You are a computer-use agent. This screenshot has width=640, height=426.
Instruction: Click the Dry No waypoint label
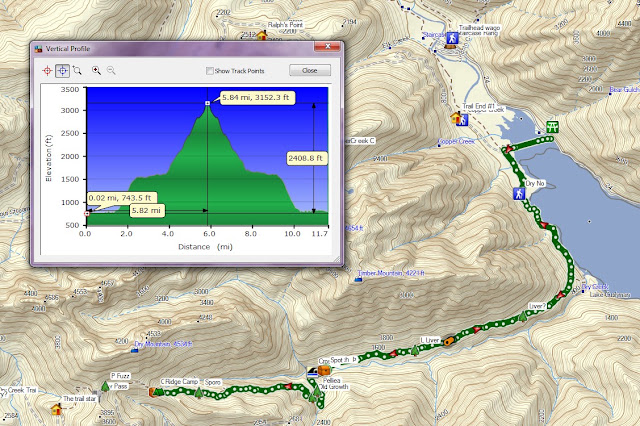534,184
